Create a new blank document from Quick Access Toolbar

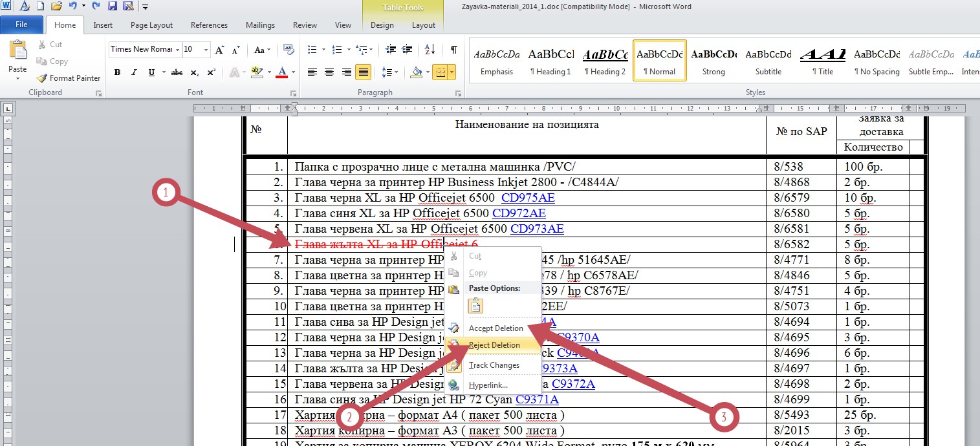[x=40, y=6]
